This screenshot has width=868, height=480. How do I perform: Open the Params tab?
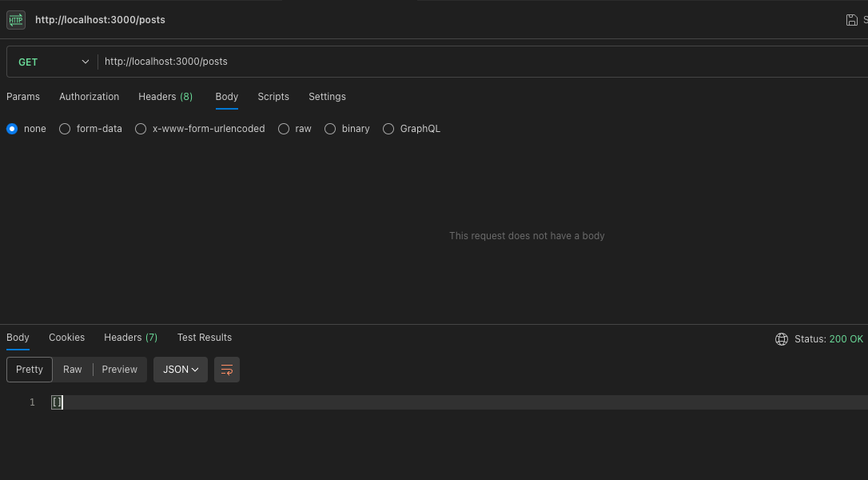[x=23, y=97]
